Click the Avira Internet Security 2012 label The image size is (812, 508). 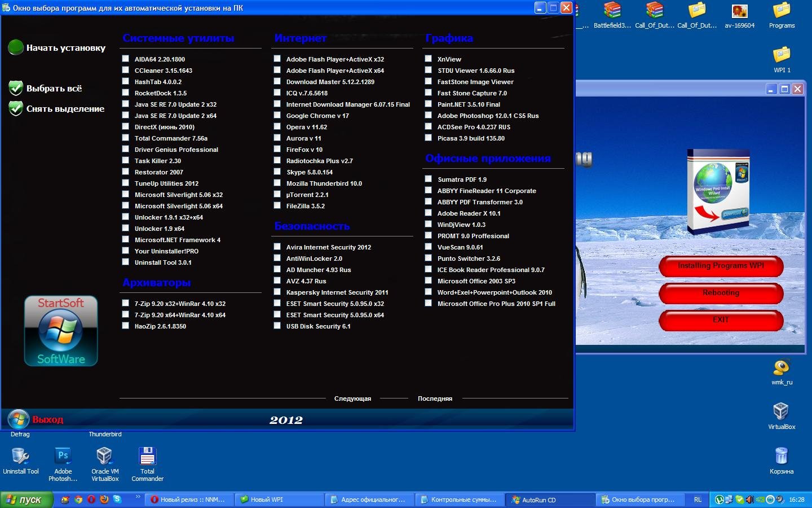coord(328,247)
